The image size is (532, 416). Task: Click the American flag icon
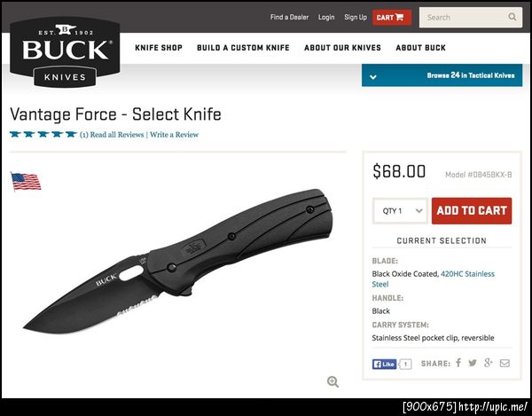point(26,182)
